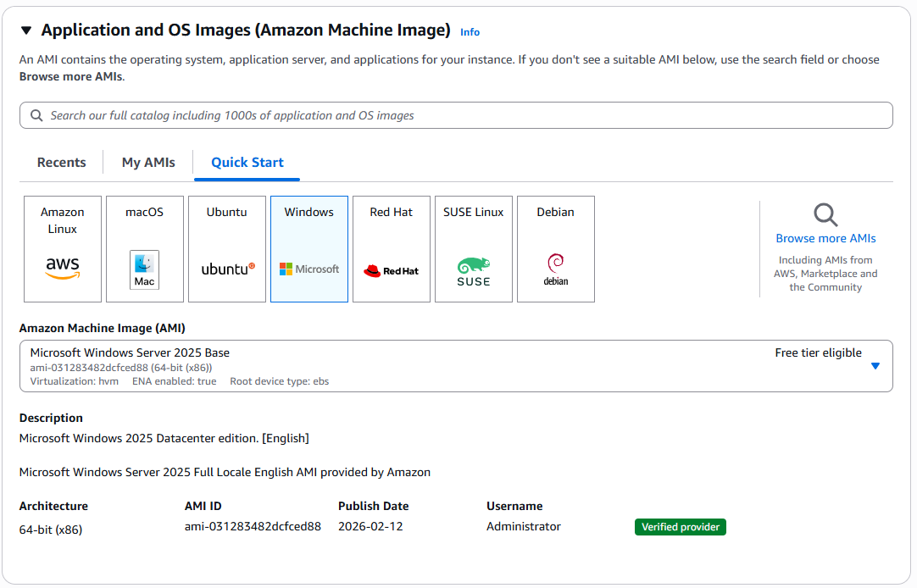The image size is (917, 588).
Task: Click the Microsoft Windows 2025 Datacenter edition description
Action: click(164, 438)
